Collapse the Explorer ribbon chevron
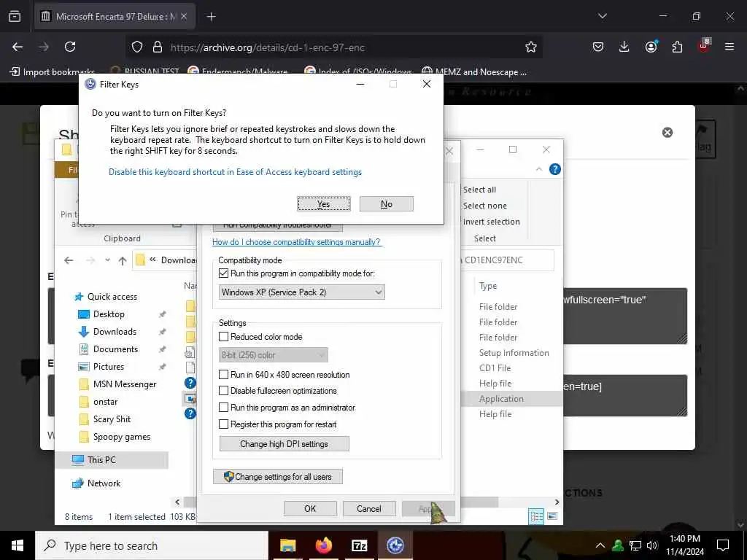The height and width of the screenshot is (560, 747). coord(539,169)
